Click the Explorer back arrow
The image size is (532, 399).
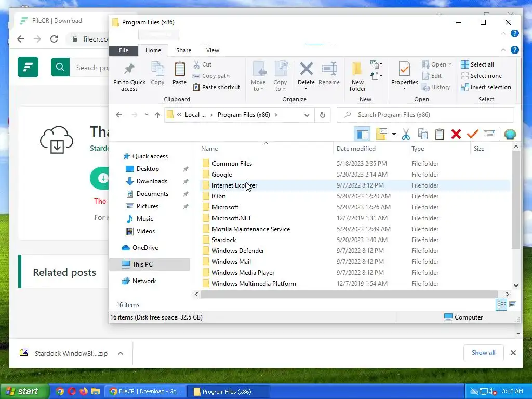[119, 115]
